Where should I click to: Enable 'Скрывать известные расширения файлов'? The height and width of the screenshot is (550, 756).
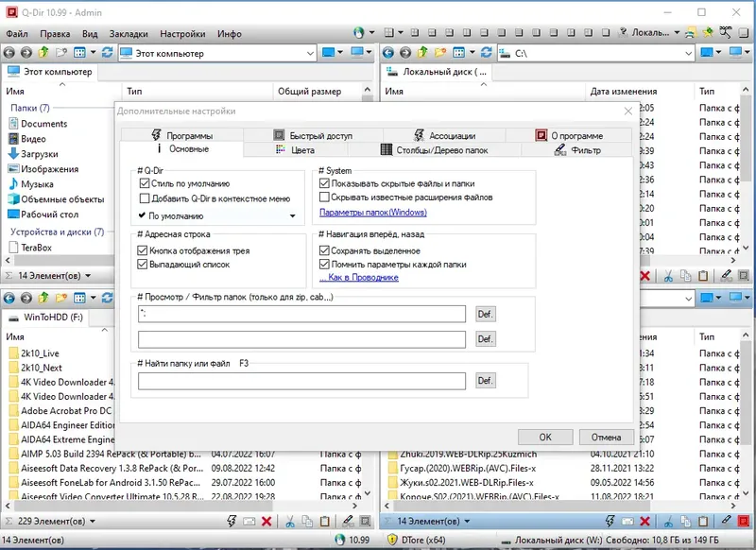pos(324,197)
